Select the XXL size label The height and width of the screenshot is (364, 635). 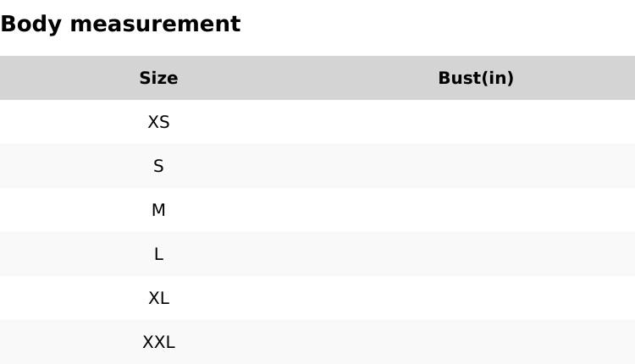pos(158,342)
